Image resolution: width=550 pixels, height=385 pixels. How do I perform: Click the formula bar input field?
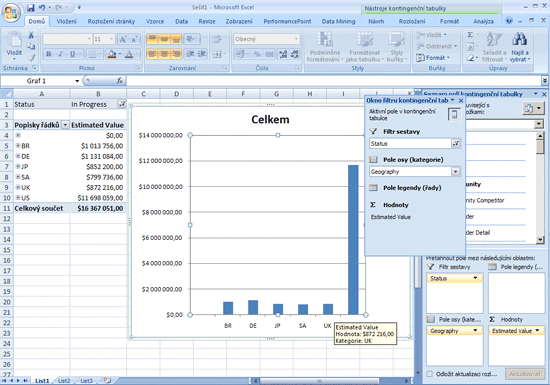pyautogui.click(x=333, y=81)
